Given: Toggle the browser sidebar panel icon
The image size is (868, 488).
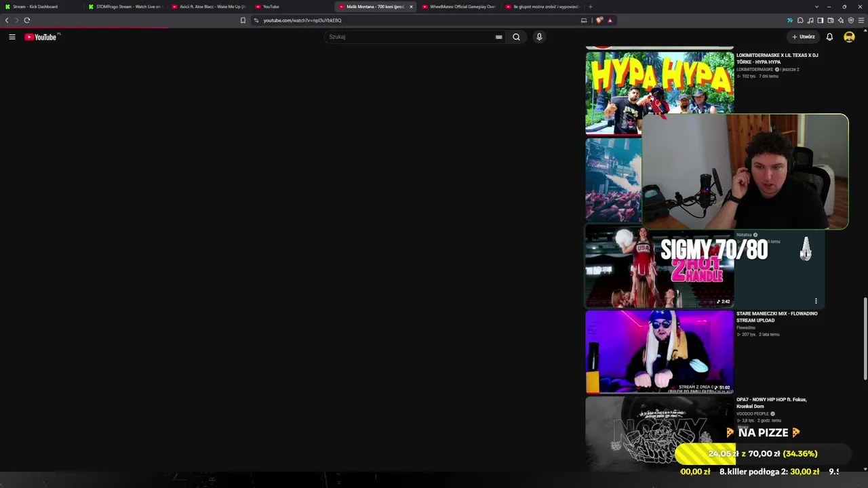Looking at the screenshot, I should pos(821,20).
